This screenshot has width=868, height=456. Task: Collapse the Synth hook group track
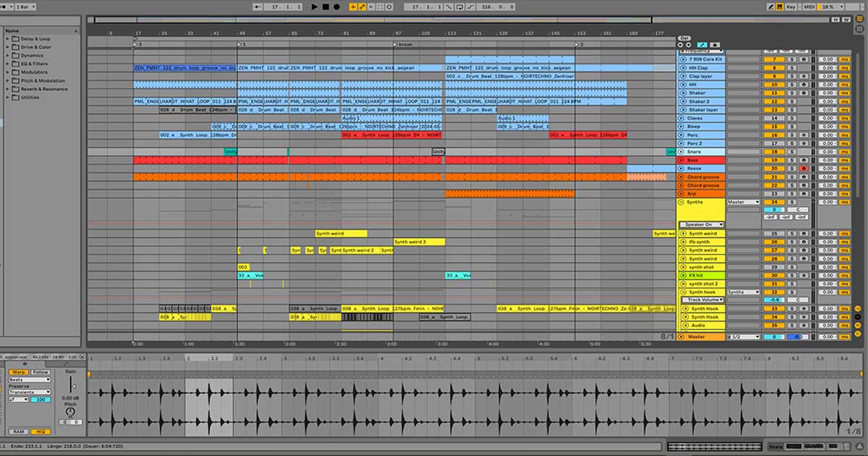coord(681,292)
